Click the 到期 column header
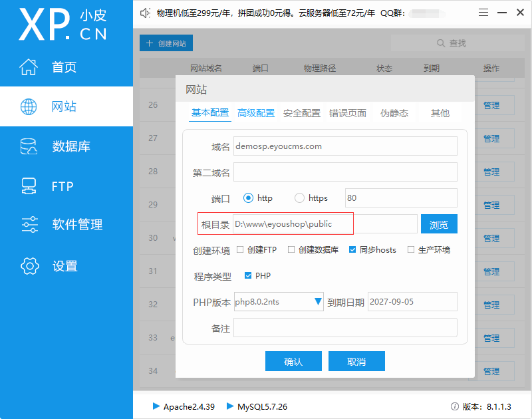The image size is (532, 419). point(432,69)
